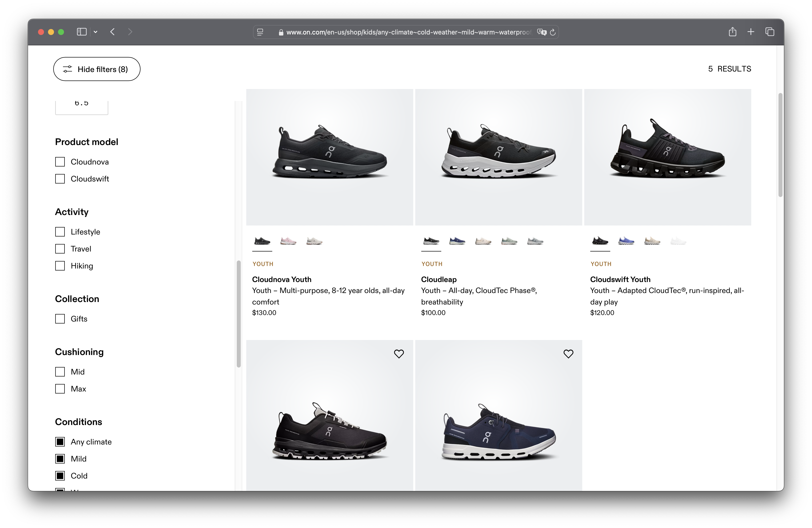This screenshot has width=812, height=528.
Task: Click the $100.00 price text
Action: (x=433, y=312)
